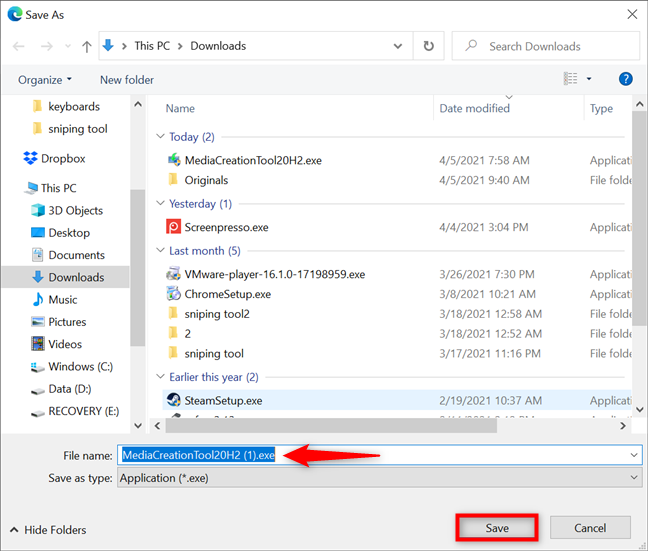Close the Save As dialog
Viewport: 648px width, 551px height.
pos(632,14)
